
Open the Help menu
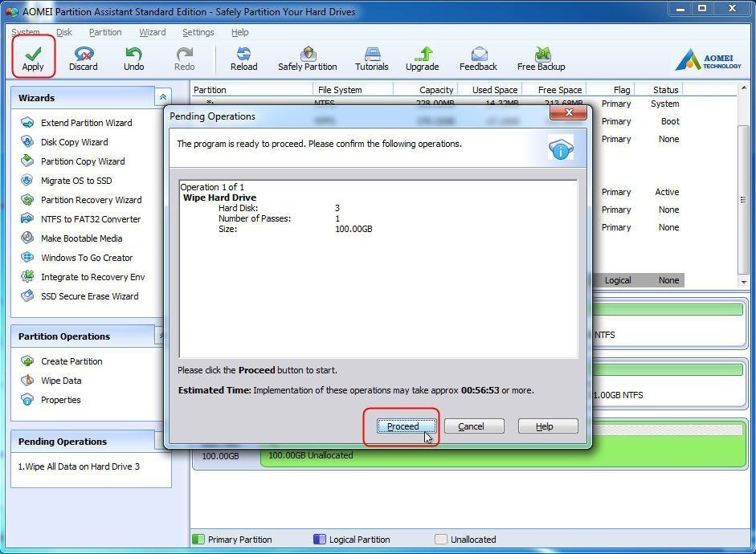239,32
